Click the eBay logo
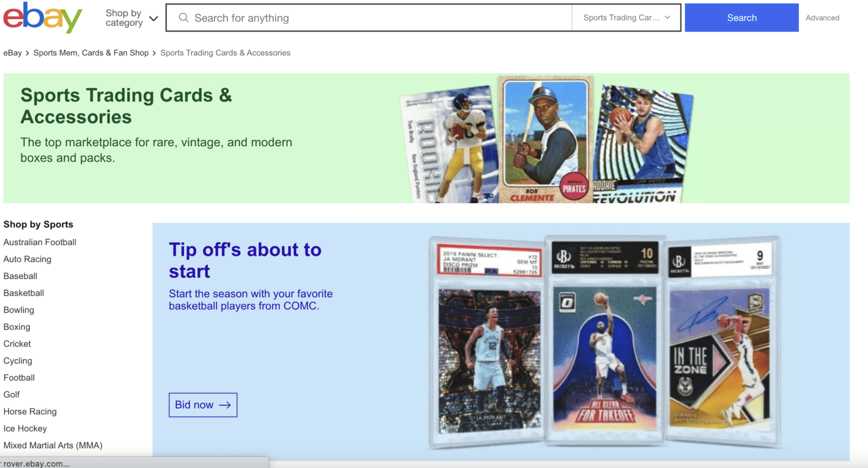 coord(43,18)
